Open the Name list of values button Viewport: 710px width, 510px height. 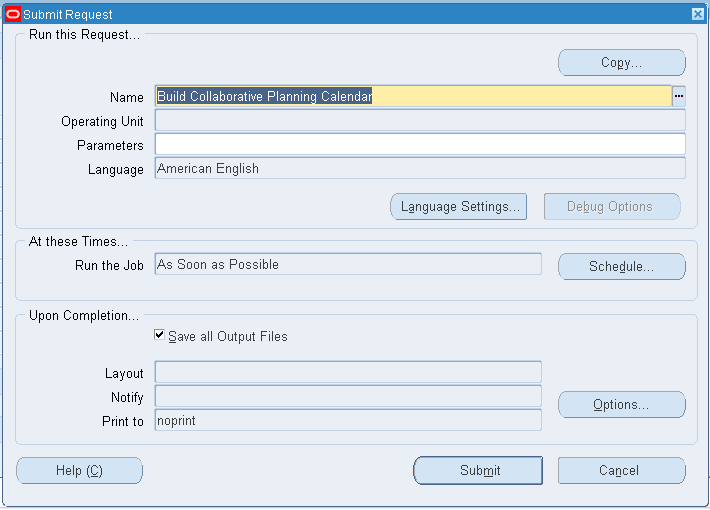pyautogui.click(x=678, y=96)
